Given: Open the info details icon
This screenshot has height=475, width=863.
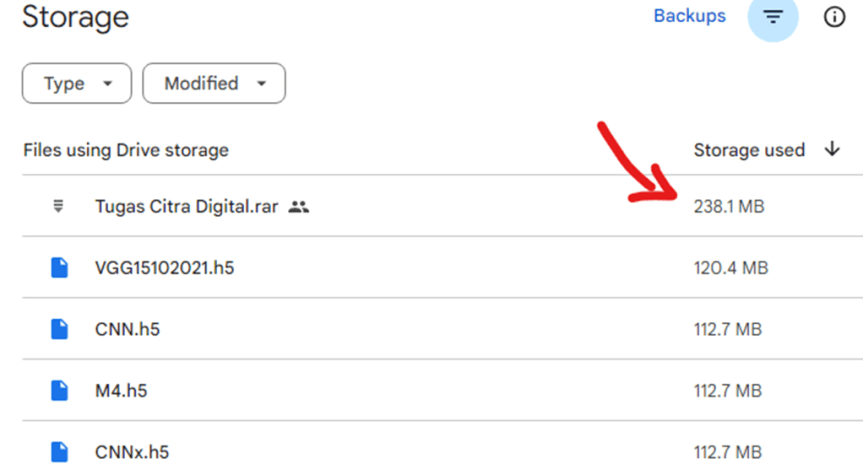Looking at the screenshot, I should (x=834, y=17).
